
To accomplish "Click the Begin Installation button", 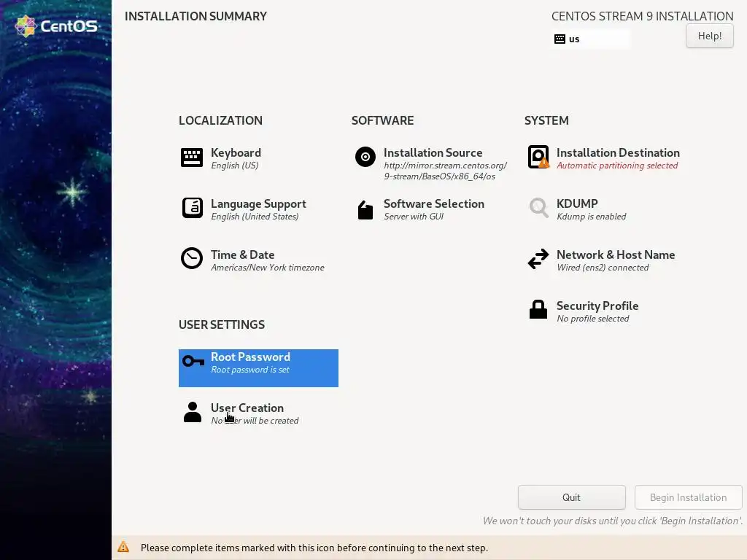I will [x=688, y=497].
